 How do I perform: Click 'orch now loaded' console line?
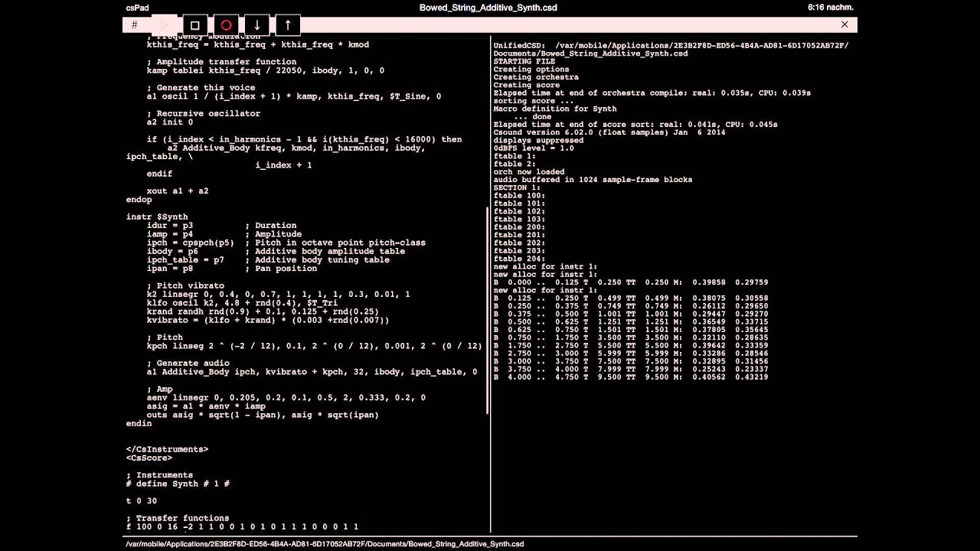(x=529, y=172)
